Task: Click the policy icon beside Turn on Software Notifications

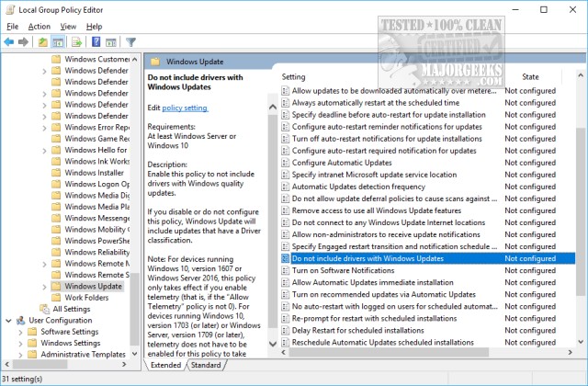Action: (x=286, y=270)
